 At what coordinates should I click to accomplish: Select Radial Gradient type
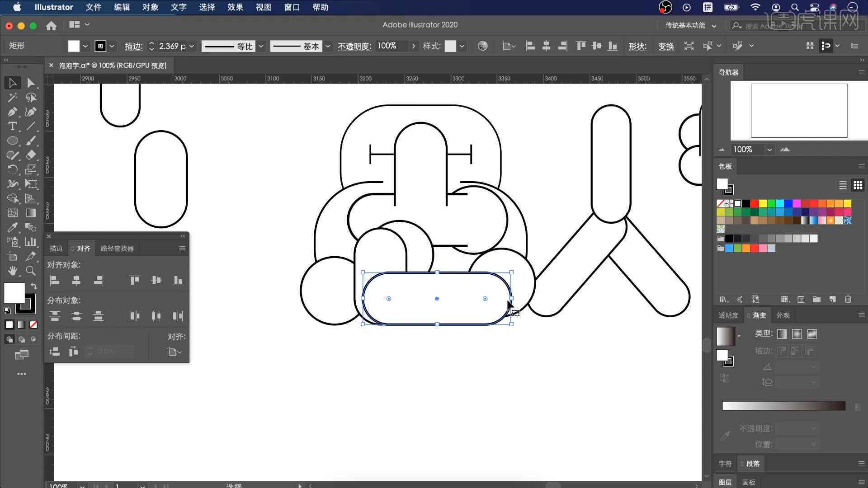(x=797, y=334)
